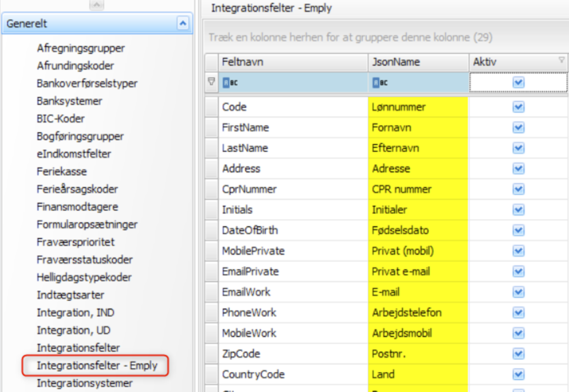Click the ABC icon in JsonName filter
The image size is (569, 392).
tap(380, 83)
